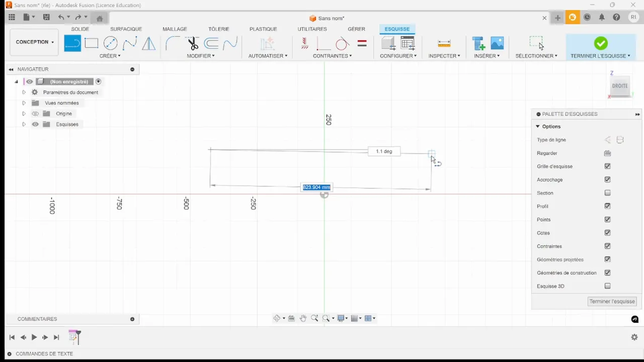Open the CONCEPTION workspace dropdown

(x=34, y=42)
